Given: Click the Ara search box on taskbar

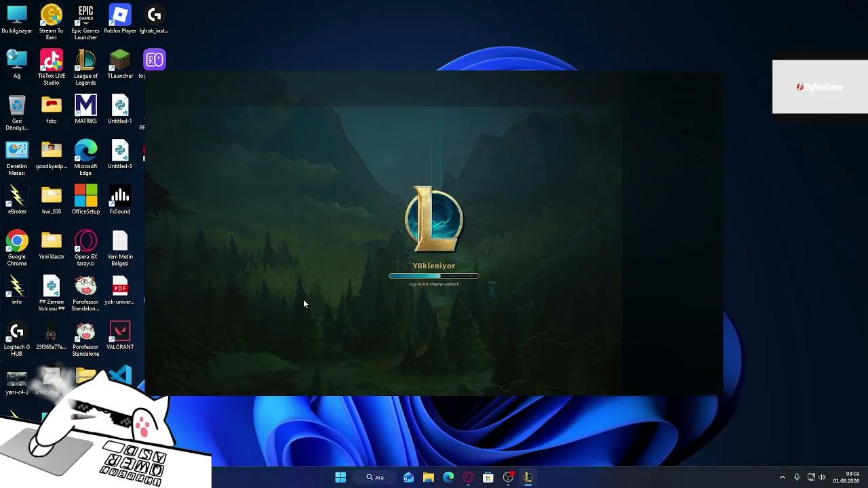Looking at the screenshot, I should pos(375,477).
